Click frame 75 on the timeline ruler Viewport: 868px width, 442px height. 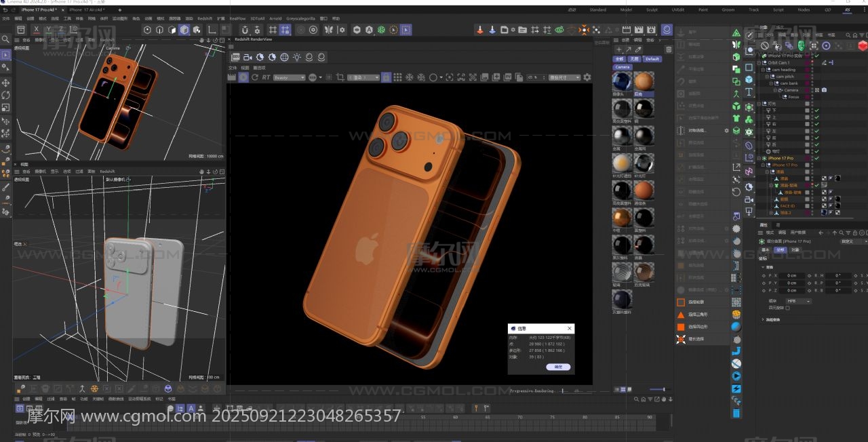coord(552,417)
